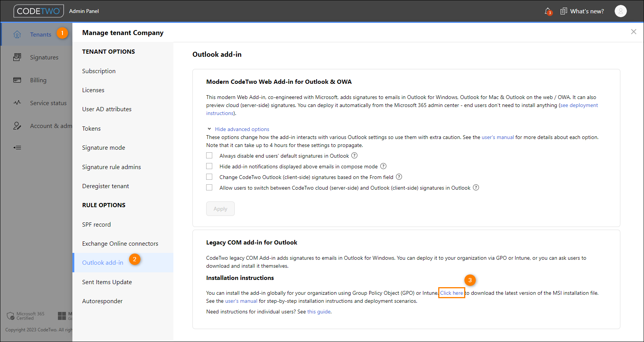Check Change signatures based on From field

click(x=209, y=177)
